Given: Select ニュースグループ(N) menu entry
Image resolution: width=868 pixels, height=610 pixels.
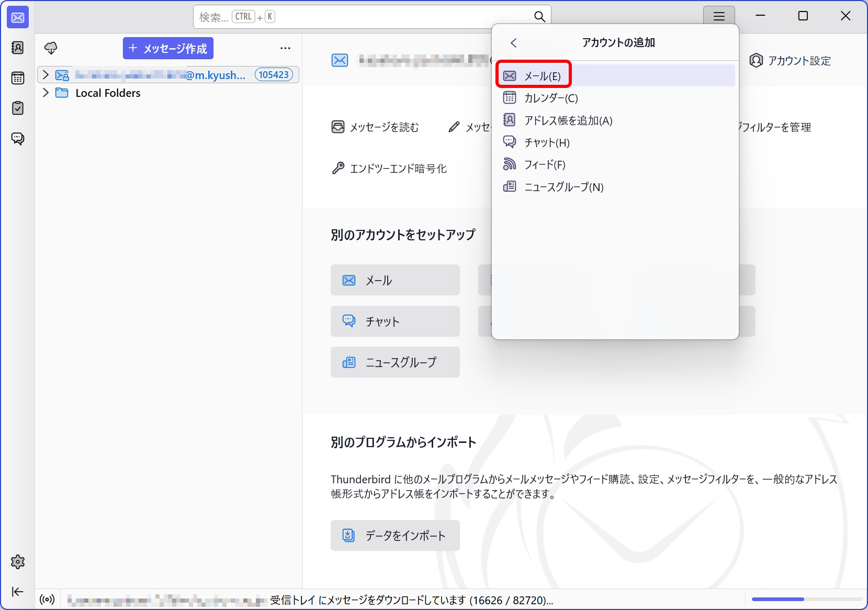Looking at the screenshot, I should (x=615, y=187).
